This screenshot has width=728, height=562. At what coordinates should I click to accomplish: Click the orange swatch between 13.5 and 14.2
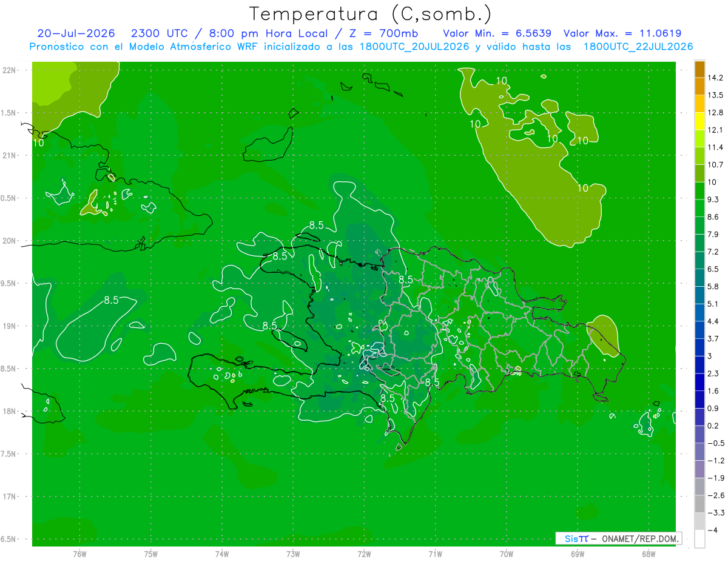(699, 87)
